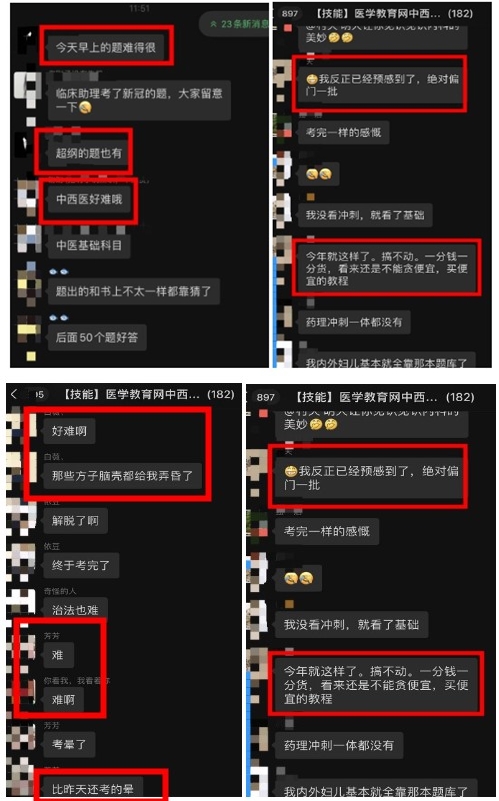Viewport: 499px width, 801px height.
Task: Select the 题出的和书上不太一样都靠猜了 message
Action: coord(133,291)
